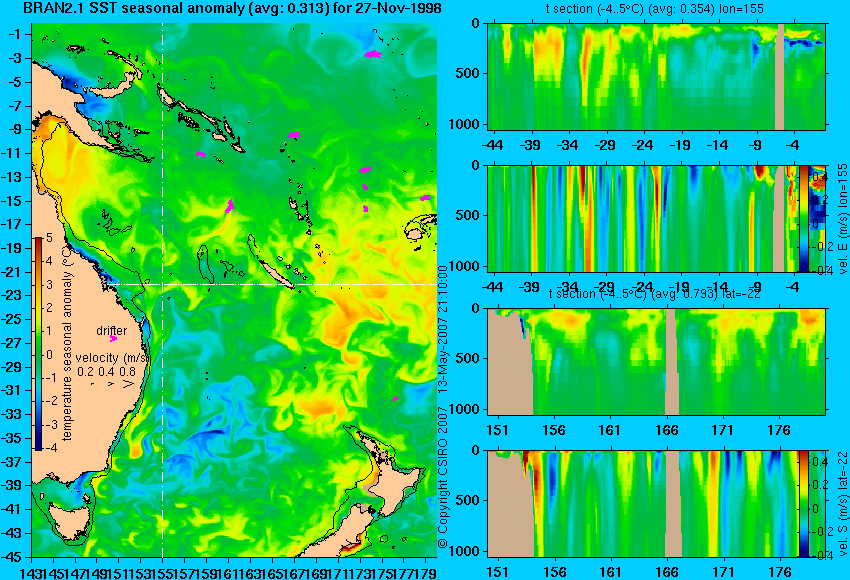Click the '5' value atop the temperature color bar

49,237
